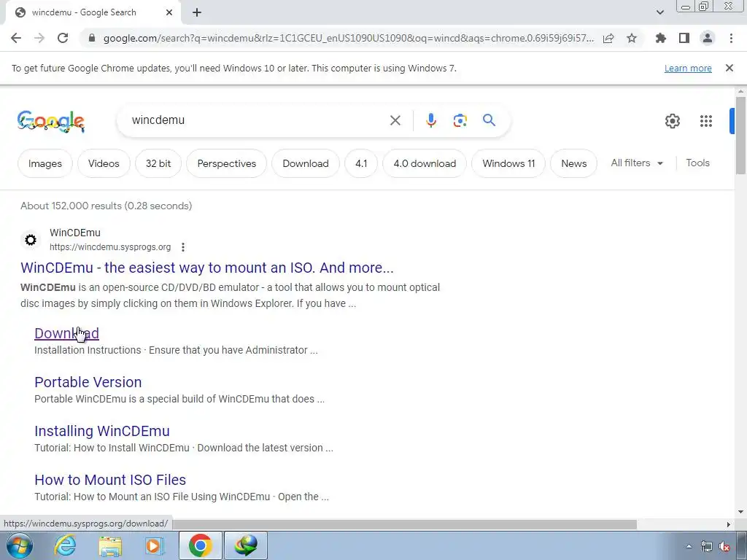This screenshot has width=747, height=560.
Task: Bookmark this page with the star icon
Action: pos(632,38)
